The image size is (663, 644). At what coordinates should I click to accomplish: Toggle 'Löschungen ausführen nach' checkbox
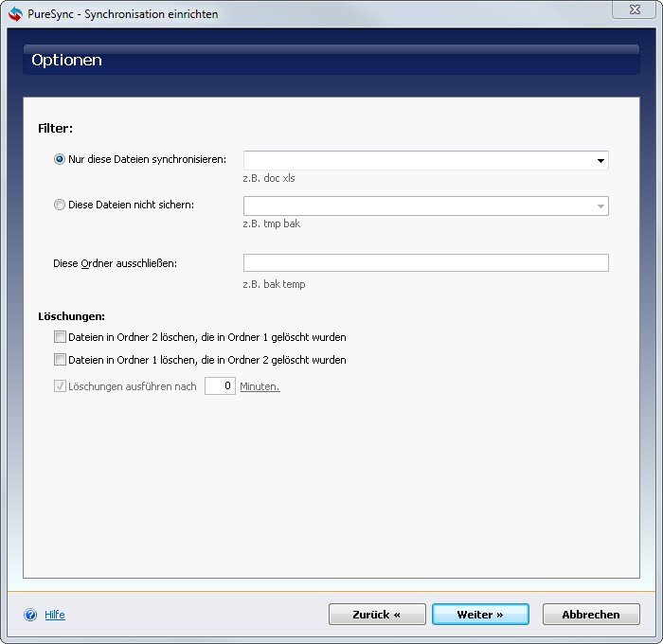tap(60, 386)
